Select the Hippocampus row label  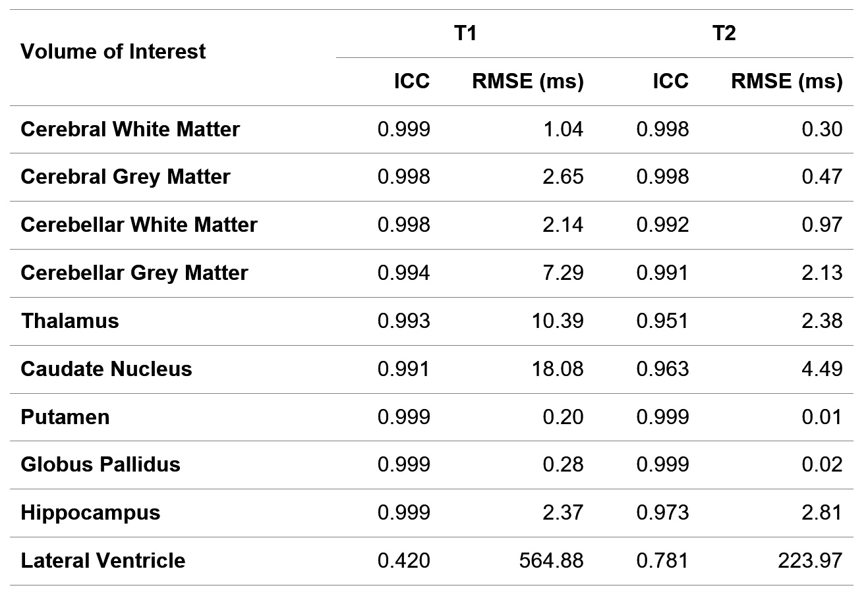91,512
